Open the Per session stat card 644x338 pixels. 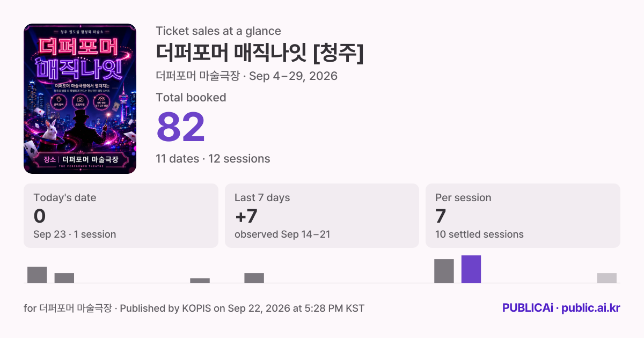click(x=523, y=216)
